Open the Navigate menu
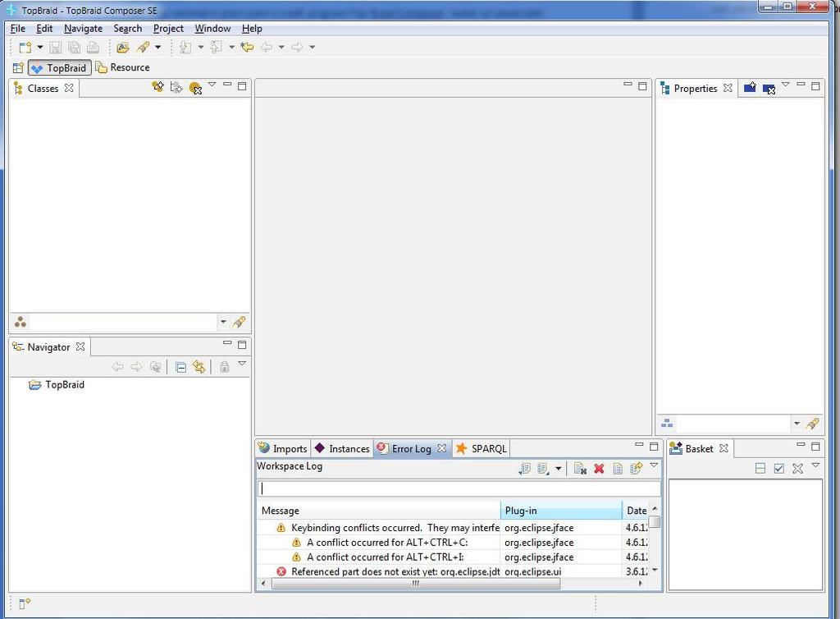 click(83, 29)
